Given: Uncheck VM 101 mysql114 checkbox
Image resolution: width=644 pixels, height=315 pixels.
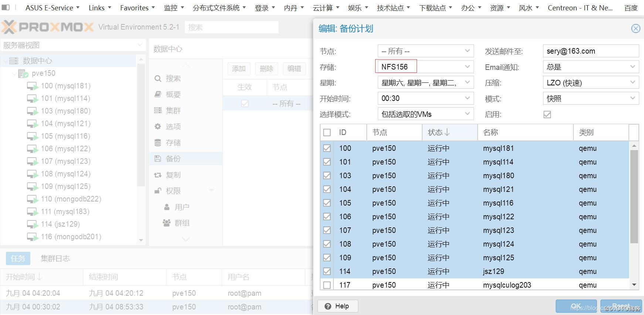Looking at the screenshot, I should coord(327,162).
